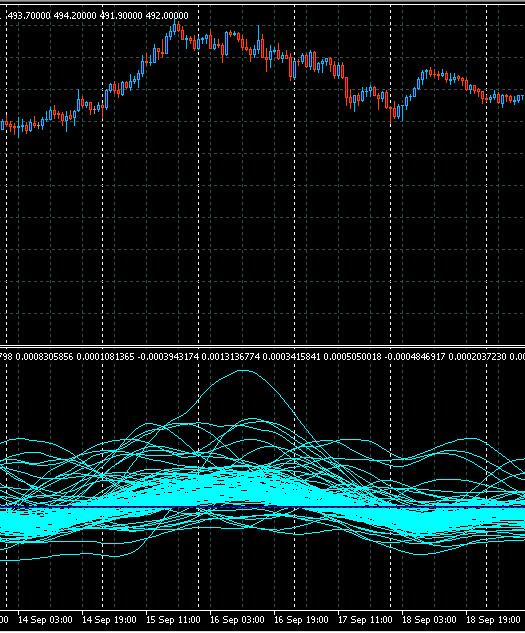Click the 14 Sep 19:00 time label

(x=109, y=620)
